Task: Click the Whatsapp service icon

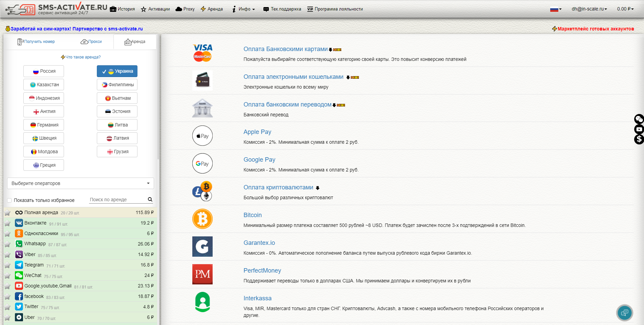Action: (x=19, y=244)
